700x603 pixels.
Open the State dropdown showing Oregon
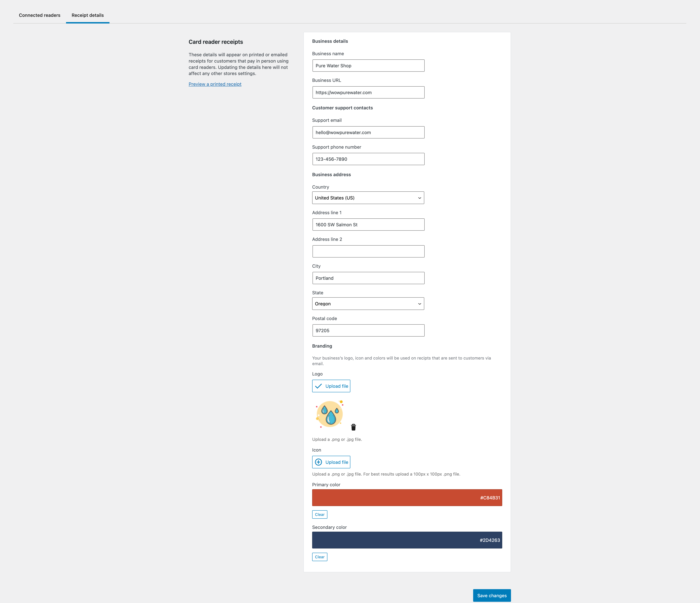tap(368, 304)
